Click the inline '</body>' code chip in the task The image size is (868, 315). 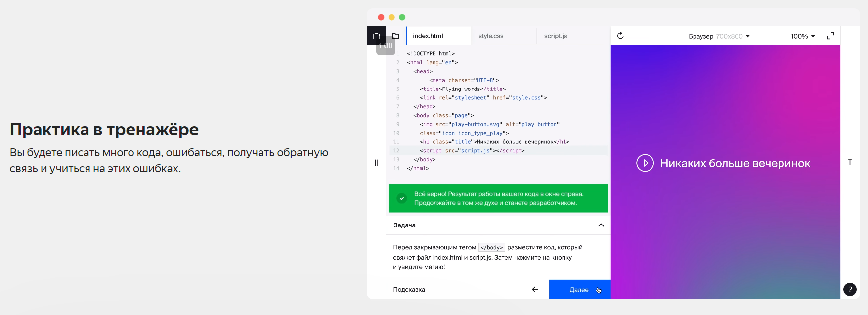(x=492, y=248)
